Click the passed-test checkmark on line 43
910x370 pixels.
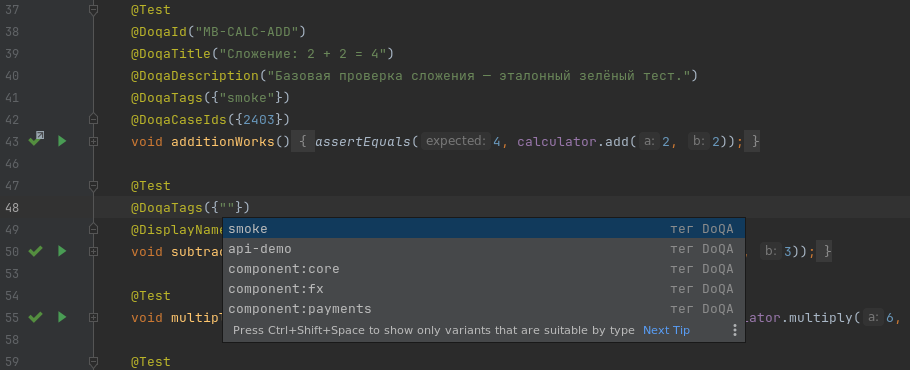(36, 140)
